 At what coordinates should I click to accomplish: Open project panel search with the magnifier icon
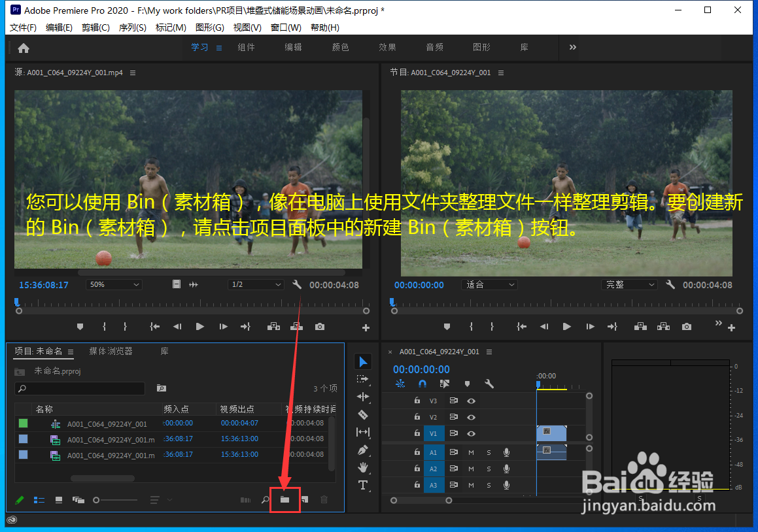coord(265,499)
